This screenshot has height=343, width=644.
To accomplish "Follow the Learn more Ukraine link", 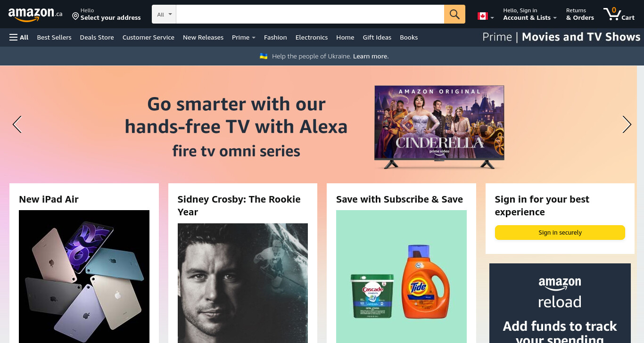I will [371, 56].
